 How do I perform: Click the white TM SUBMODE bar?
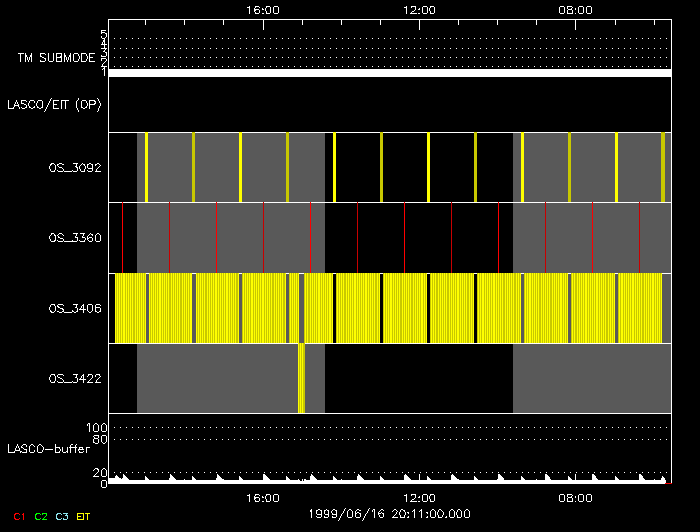pyautogui.click(x=389, y=73)
